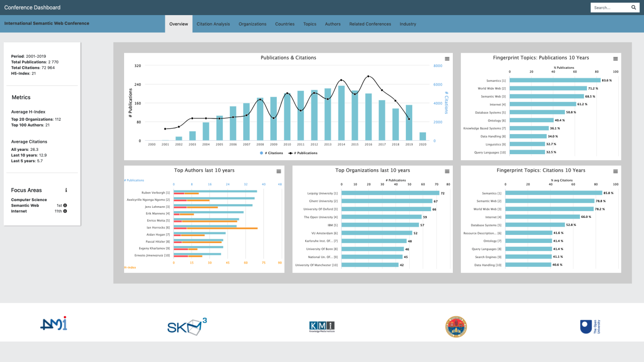644x362 pixels.
Task: Open the Related Conferences tab
Action: tap(370, 24)
